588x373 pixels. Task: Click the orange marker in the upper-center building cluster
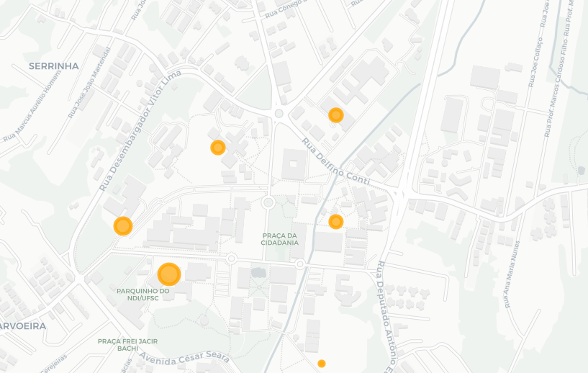(x=217, y=148)
